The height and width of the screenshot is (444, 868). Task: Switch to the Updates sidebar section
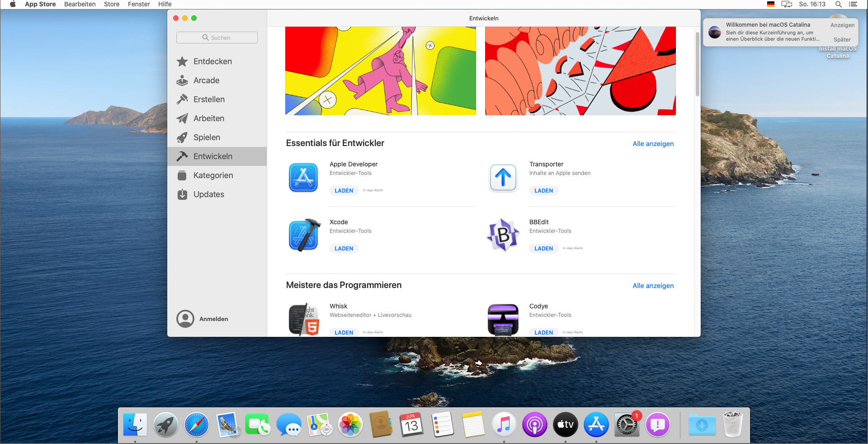click(208, 194)
